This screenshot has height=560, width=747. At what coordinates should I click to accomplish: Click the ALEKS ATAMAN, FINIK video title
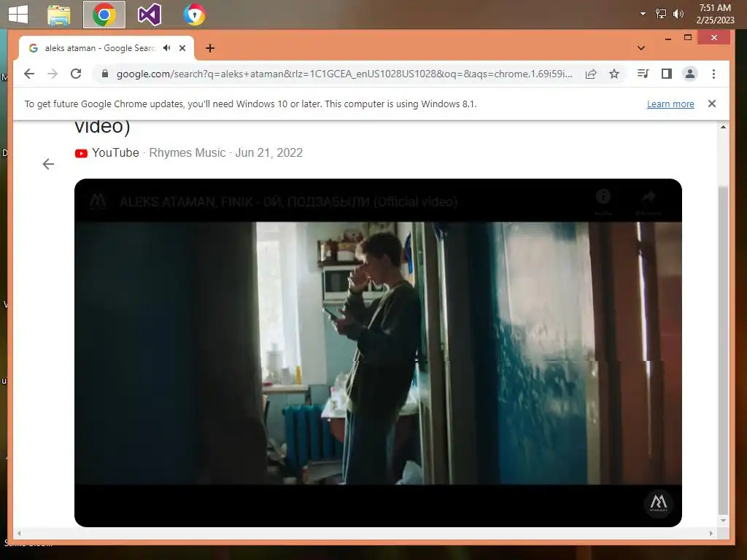(289, 202)
